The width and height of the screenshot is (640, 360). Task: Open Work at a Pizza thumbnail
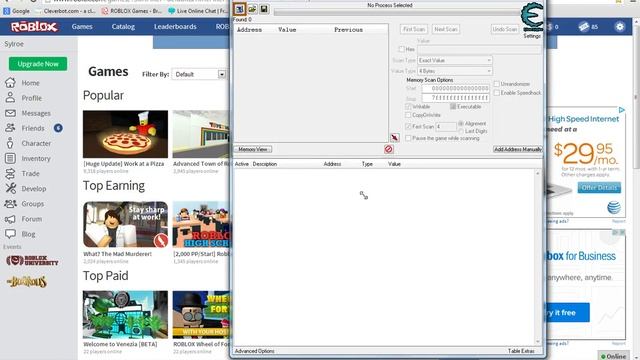[x=125, y=134]
